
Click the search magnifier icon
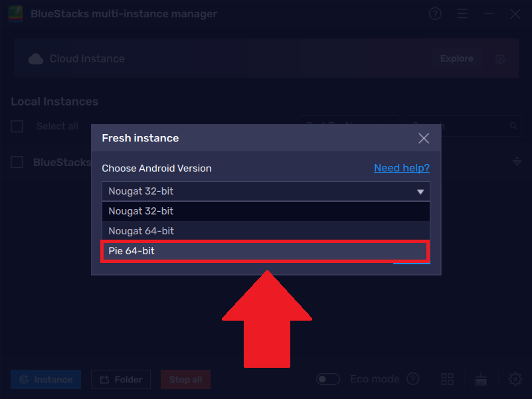pos(513,126)
